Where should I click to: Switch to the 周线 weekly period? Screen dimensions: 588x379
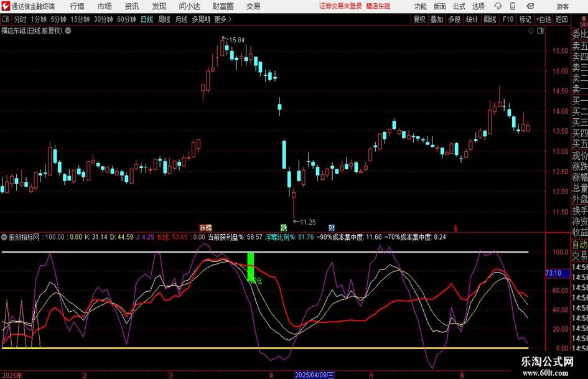tap(164, 19)
